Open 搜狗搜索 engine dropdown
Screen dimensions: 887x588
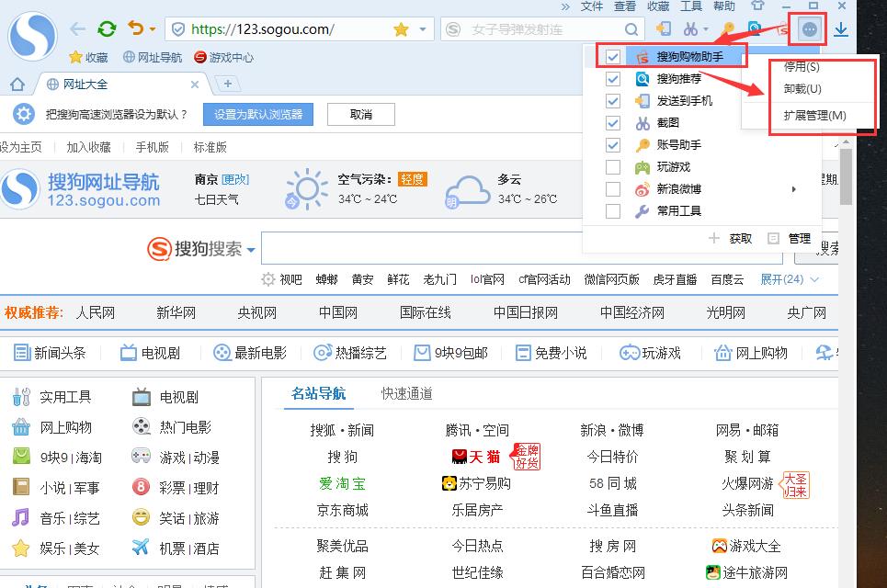point(251,249)
